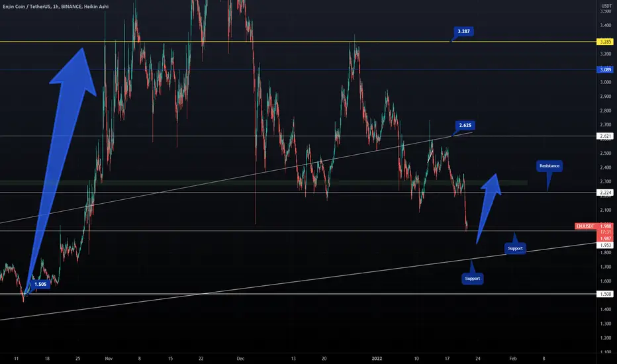Select the 1.953 price axis label

pos(605,245)
